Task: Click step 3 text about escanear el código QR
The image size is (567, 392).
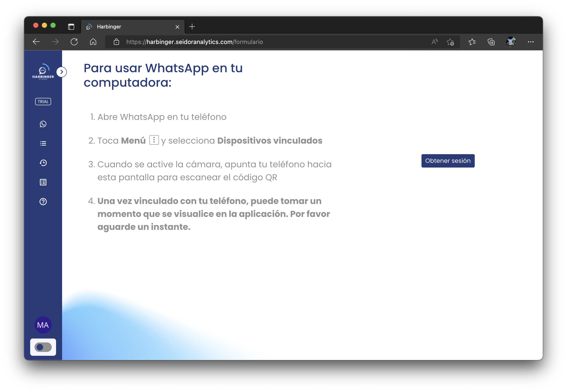Action: click(214, 171)
